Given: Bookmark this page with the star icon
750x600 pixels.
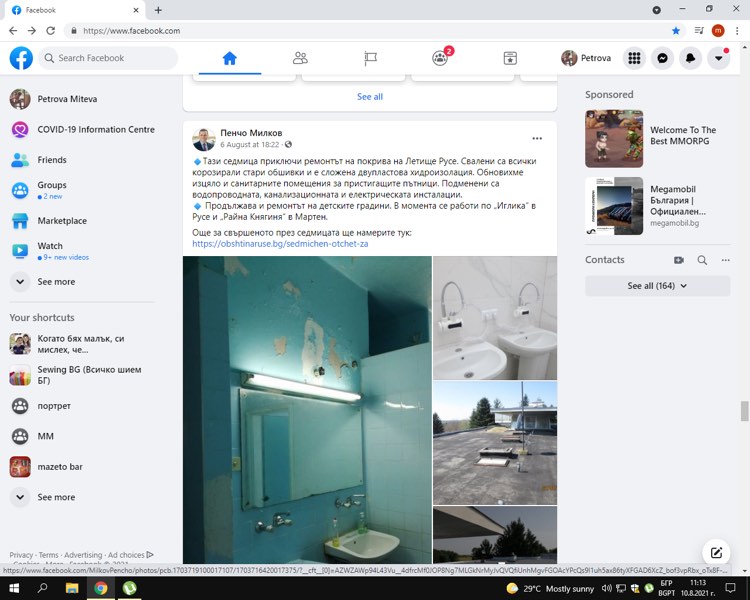Looking at the screenshot, I should pyautogui.click(x=676, y=31).
